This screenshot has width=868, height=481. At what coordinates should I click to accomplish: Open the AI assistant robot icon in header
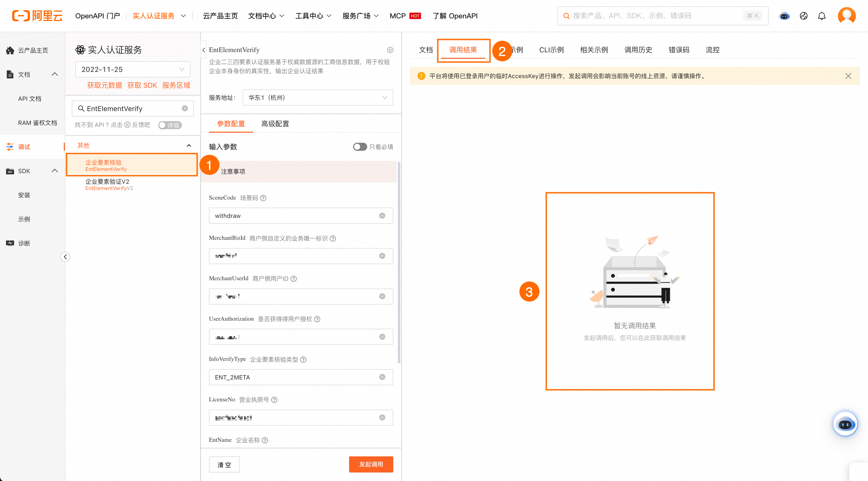click(x=784, y=16)
